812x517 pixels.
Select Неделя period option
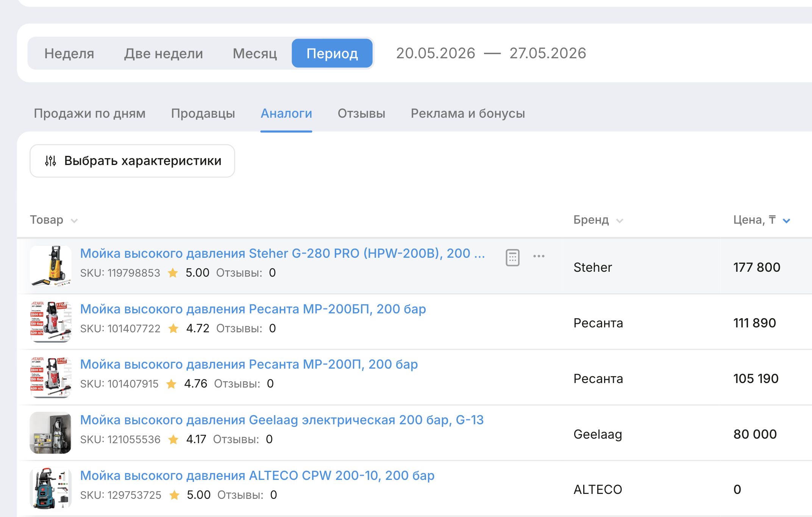pos(69,53)
